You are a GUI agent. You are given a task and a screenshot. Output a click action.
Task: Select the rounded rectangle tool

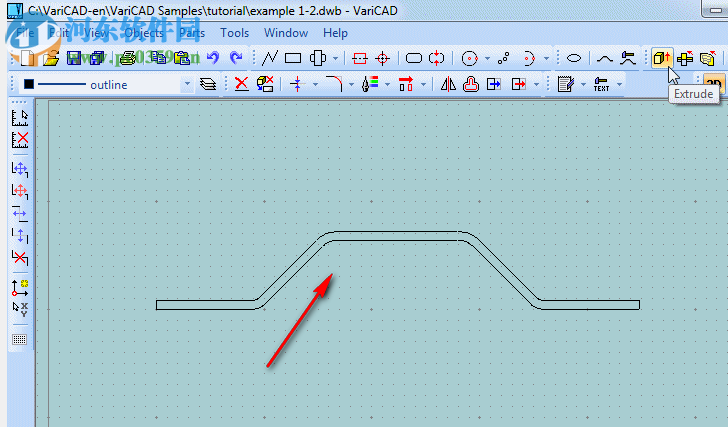pyautogui.click(x=414, y=58)
